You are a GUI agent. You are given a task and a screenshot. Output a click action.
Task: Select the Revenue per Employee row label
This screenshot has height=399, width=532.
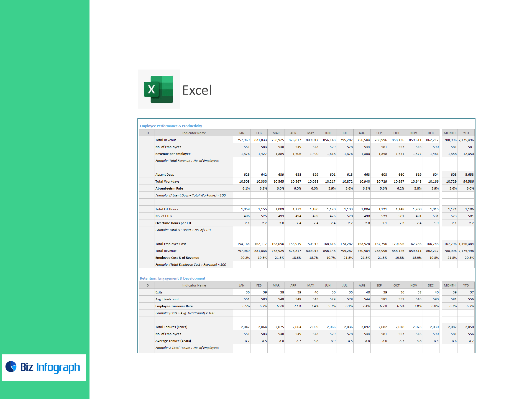[x=173, y=154]
